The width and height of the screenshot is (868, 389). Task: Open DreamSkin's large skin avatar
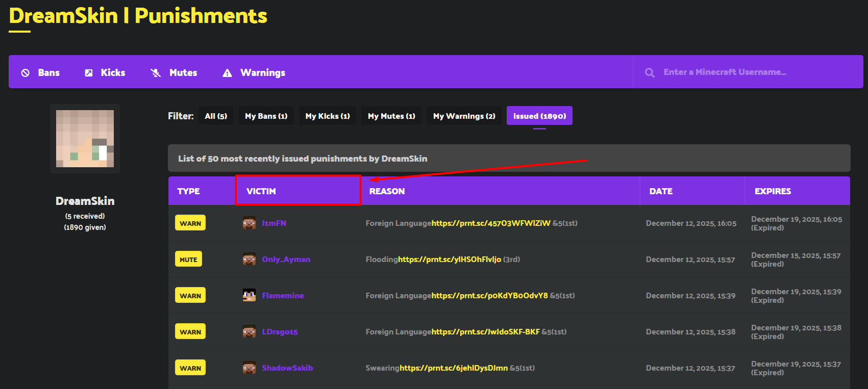pyautogui.click(x=85, y=139)
